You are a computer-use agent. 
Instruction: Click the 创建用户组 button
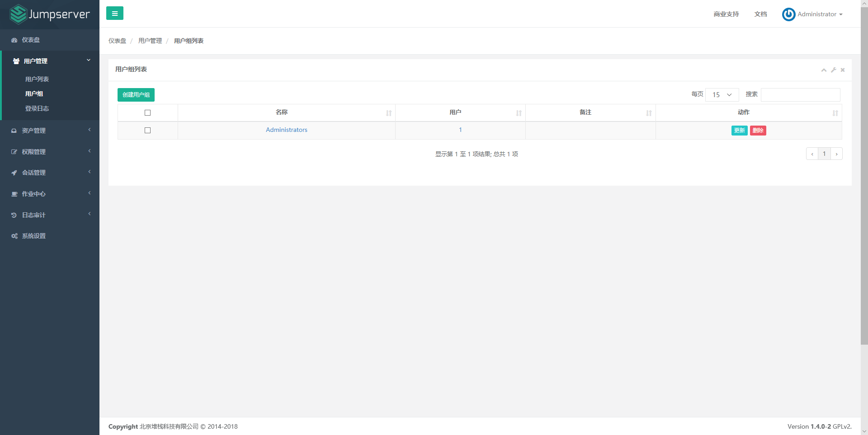(136, 95)
